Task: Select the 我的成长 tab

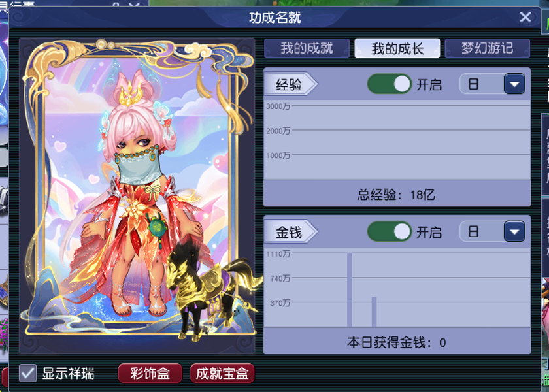Action: pyautogui.click(x=397, y=48)
